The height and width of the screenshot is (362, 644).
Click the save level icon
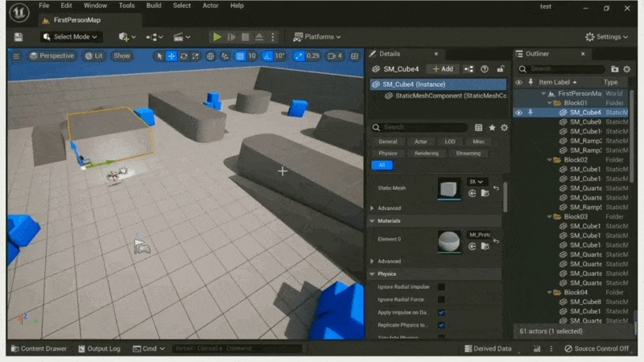point(19,37)
